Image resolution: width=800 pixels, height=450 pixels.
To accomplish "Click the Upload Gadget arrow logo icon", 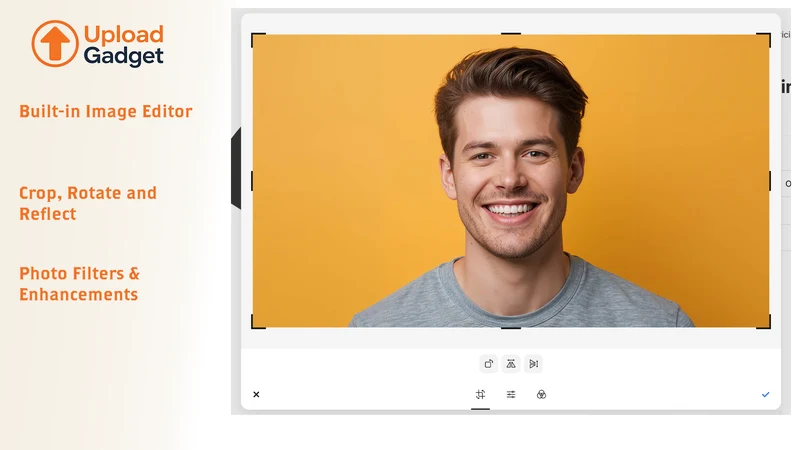I will tap(55, 43).
